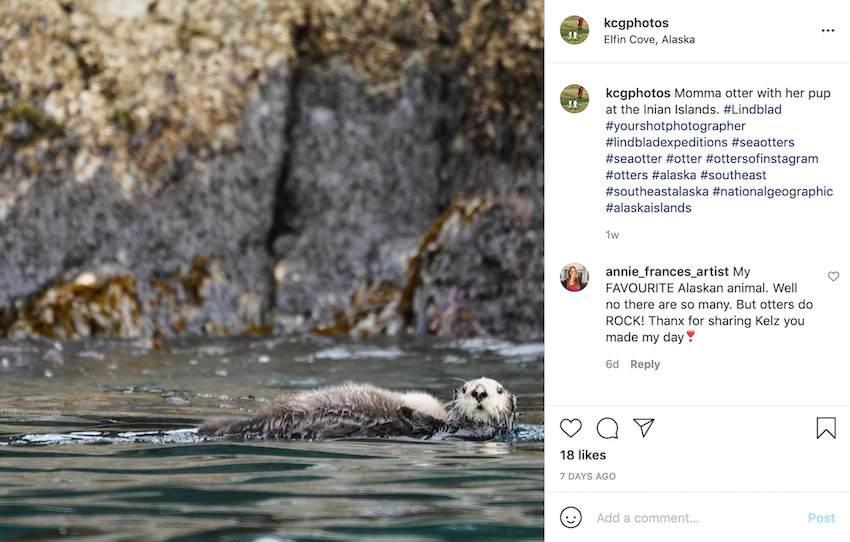The width and height of the screenshot is (850, 542).
Task: Click the Post comment button
Action: 821,518
